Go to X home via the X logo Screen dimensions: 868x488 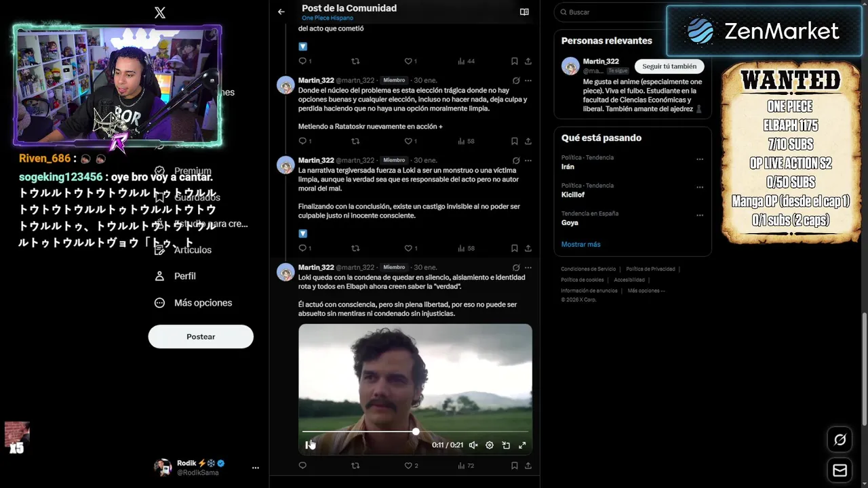tap(160, 12)
